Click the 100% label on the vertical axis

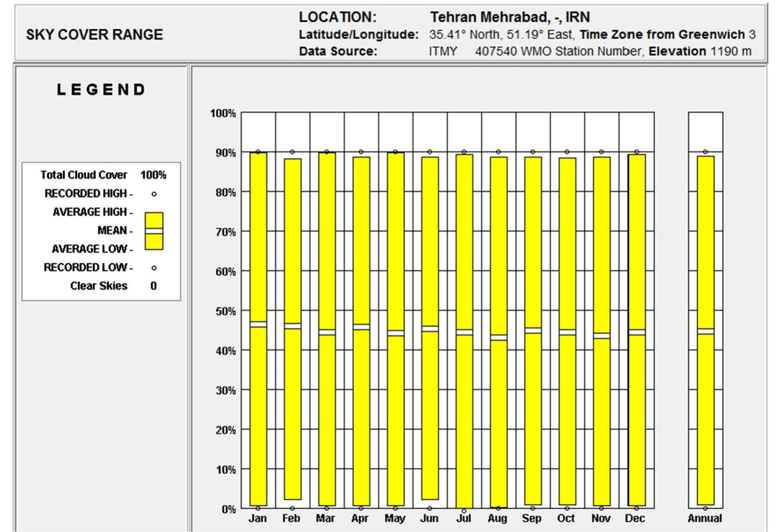pyautogui.click(x=223, y=113)
